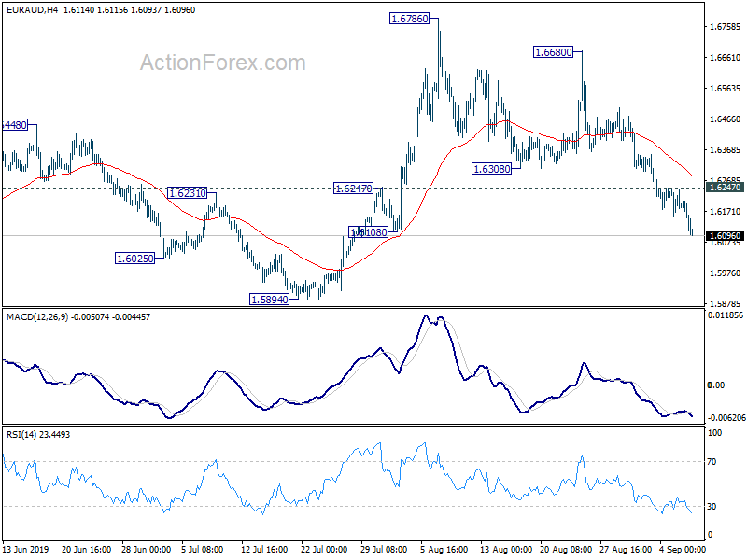Click the 12 Jul 16:00 time label

pyautogui.click(x=264, y=549)
